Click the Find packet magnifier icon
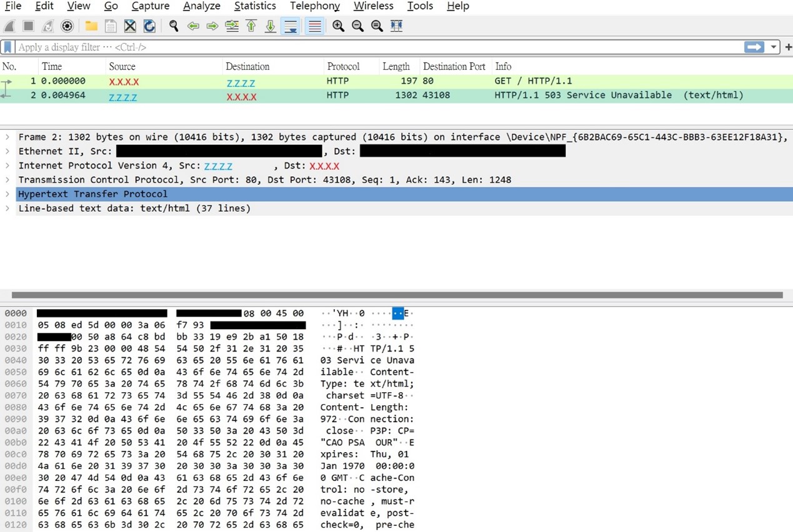The width and height of the screenshot is (793, 532). click(174, 26)
